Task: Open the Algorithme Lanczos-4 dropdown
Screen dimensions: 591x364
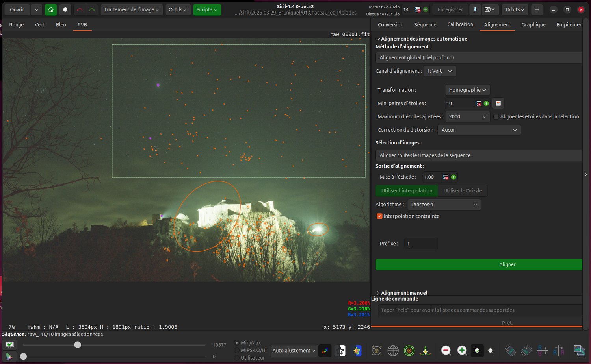Action: (x=444, y=204)
